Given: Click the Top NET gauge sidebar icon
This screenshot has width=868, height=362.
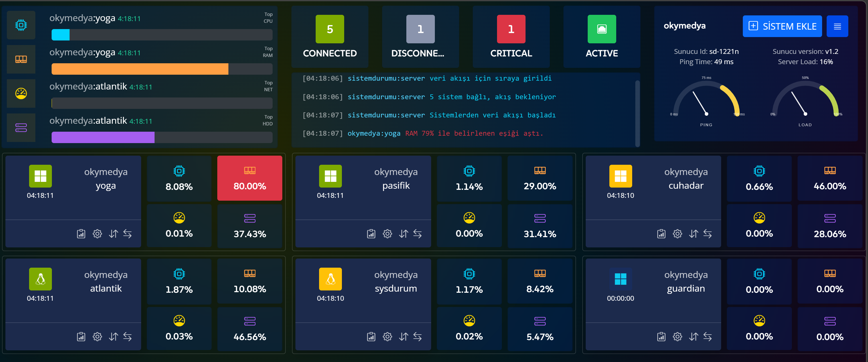Looking at the screenshot, I should (21, 93).
